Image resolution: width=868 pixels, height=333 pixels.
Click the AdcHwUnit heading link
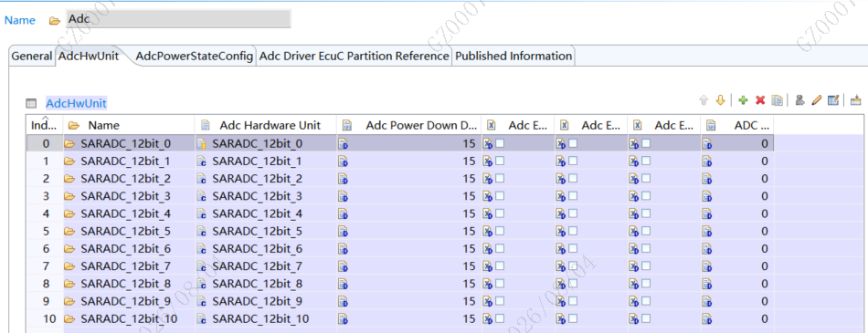coord(77,103)
